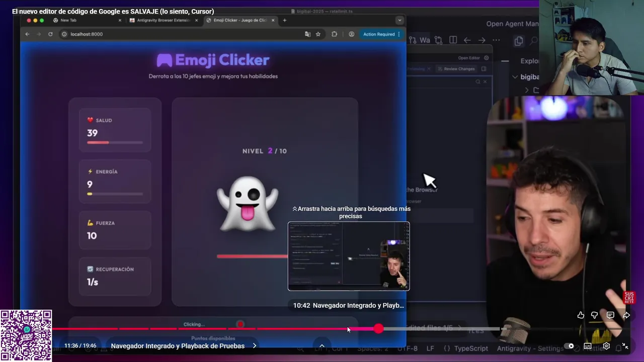Screen dimensions: 644x362
Task: Open the Chrome three-dot menu
Action: tap(399, 34)
